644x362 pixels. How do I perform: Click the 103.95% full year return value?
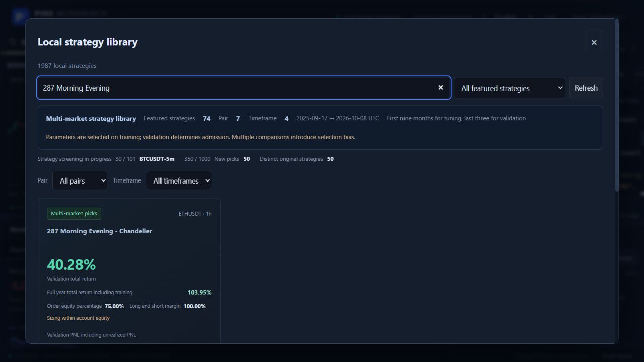(199, 292)
